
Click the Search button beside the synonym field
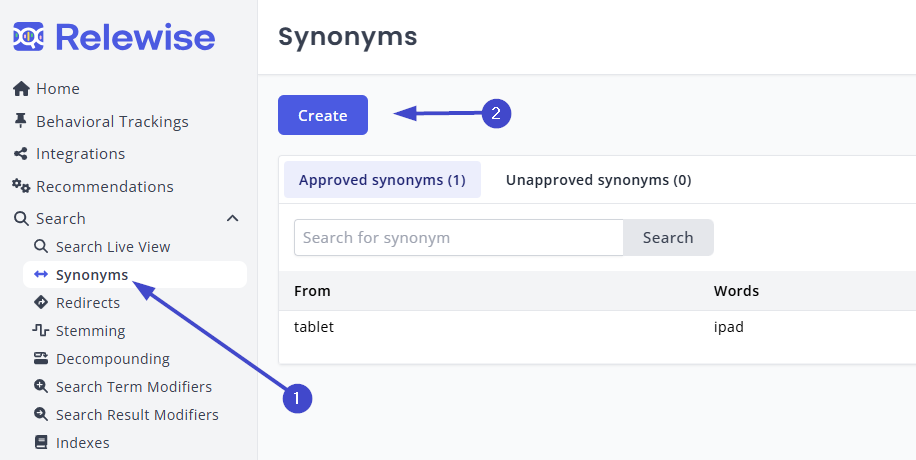tap(668, 237)
